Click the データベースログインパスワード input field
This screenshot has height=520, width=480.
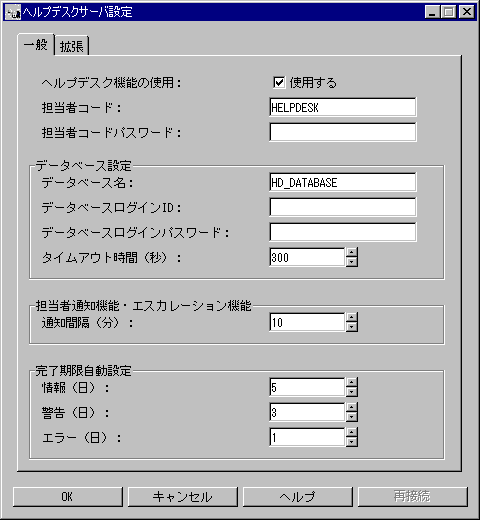(343, 232)
